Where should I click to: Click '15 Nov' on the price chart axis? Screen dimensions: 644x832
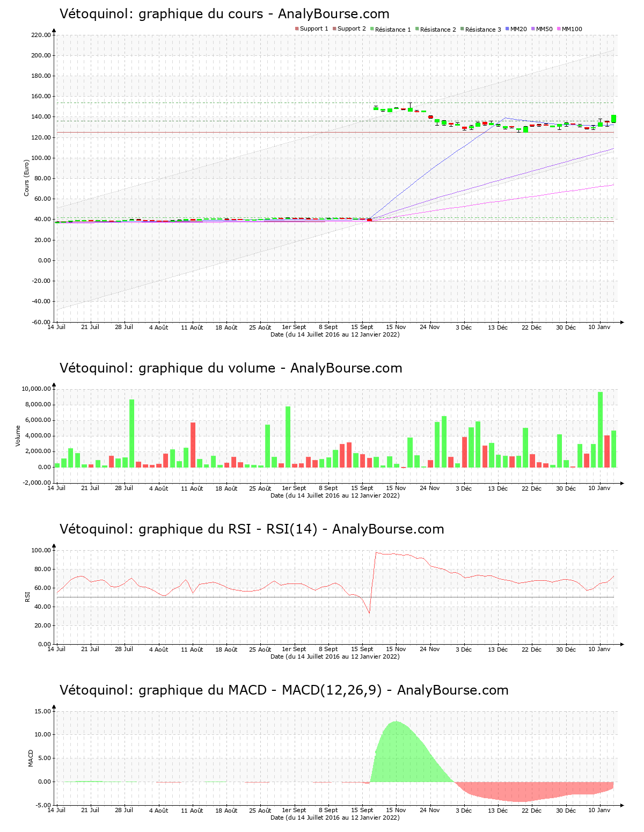(396, 327)
